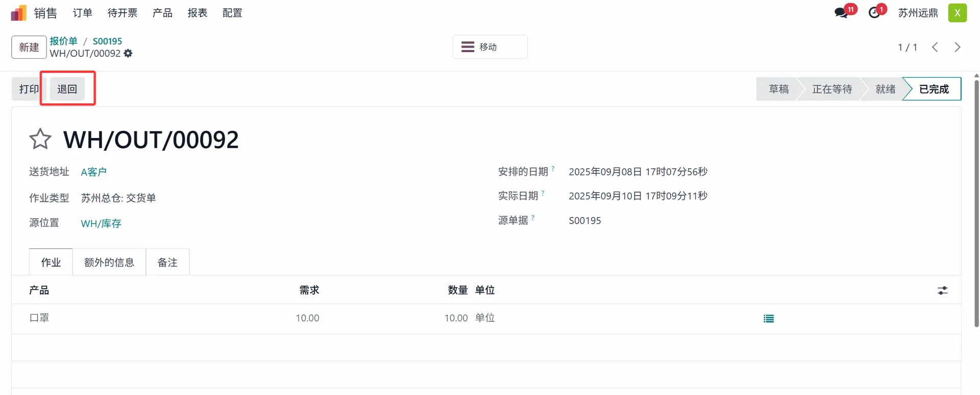The height and width of the screenshot is (395, 980).
Task: Select the 就绪 status stage
Action: click(x=886, y=89)
